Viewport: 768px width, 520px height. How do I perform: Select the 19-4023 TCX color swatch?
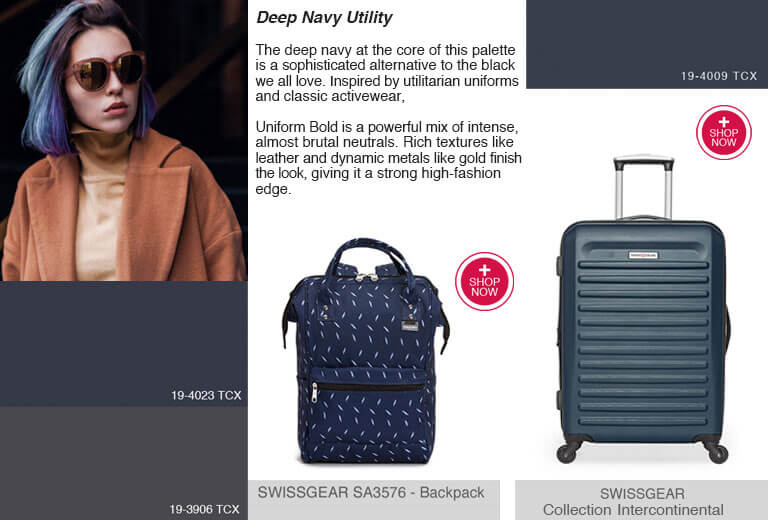point(123,344)
